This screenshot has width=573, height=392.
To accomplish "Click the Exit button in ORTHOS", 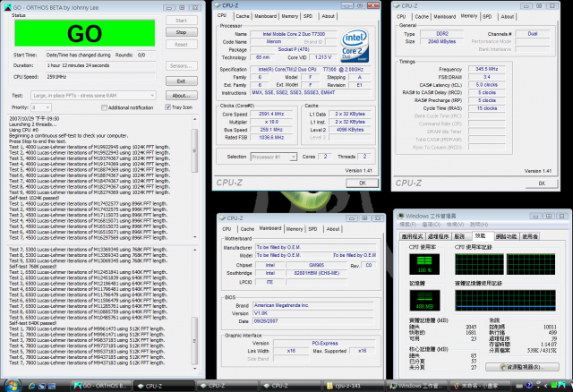I will pos(182,81).
